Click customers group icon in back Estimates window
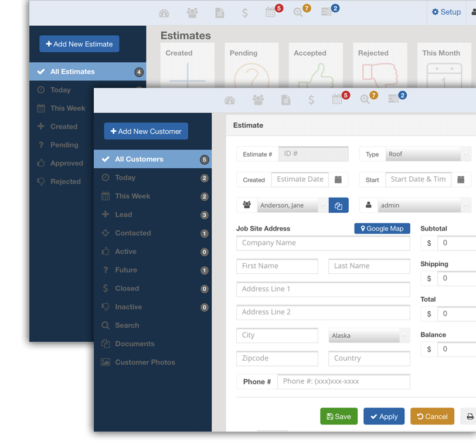476x448 pixels. click(x=192, y=13)
